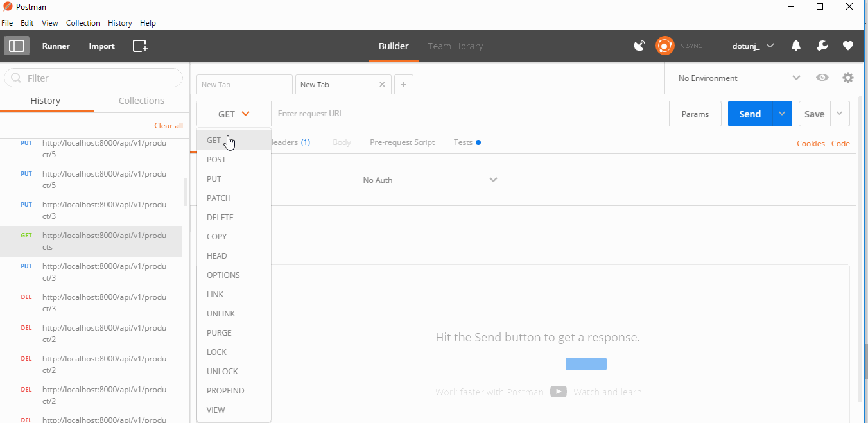
Task: Click the interceptor satellite icon
Action: click(639, 46)
